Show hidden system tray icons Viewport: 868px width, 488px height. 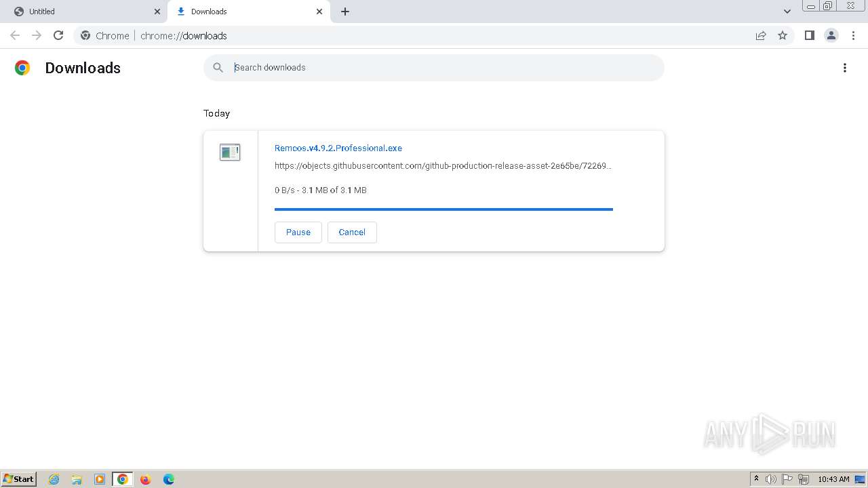[x=757, y=479]
